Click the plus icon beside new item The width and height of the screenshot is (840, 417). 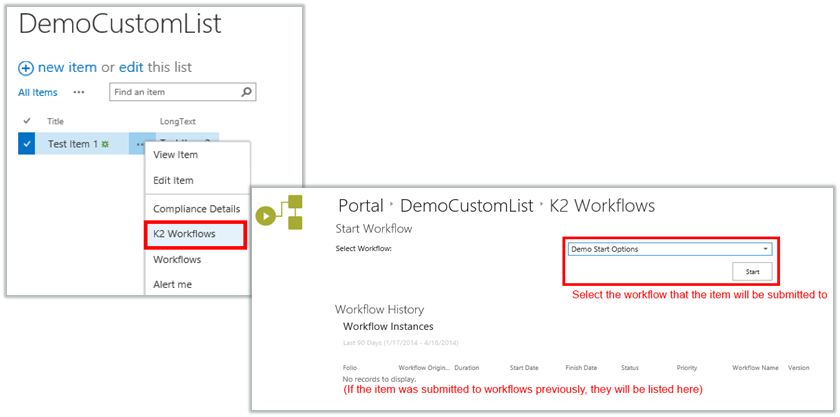tap(26, 68)
